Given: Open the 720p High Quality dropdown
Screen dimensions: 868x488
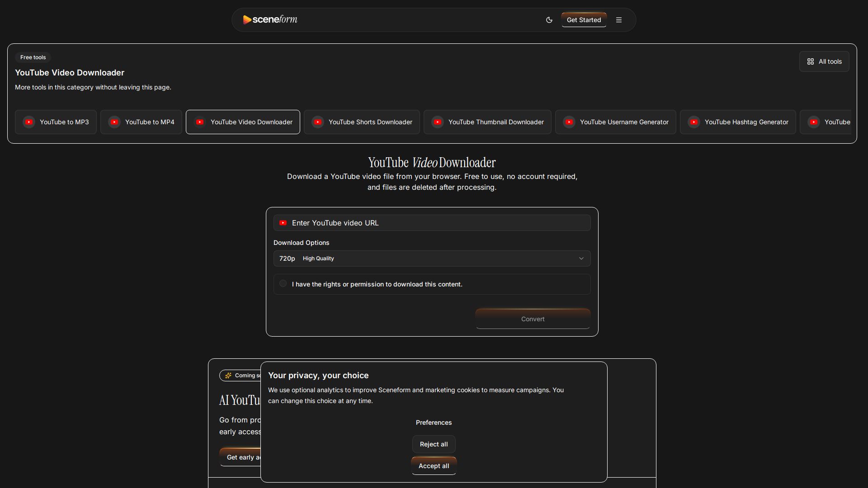Looking at the screenshot, I should [432, 258].
